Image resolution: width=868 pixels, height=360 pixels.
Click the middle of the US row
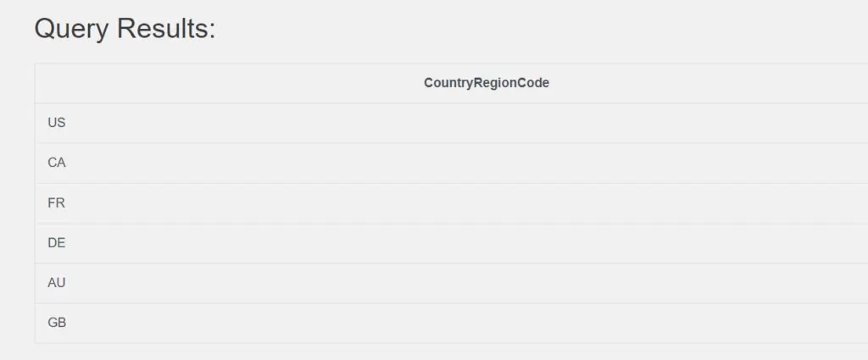click(451, 123)
